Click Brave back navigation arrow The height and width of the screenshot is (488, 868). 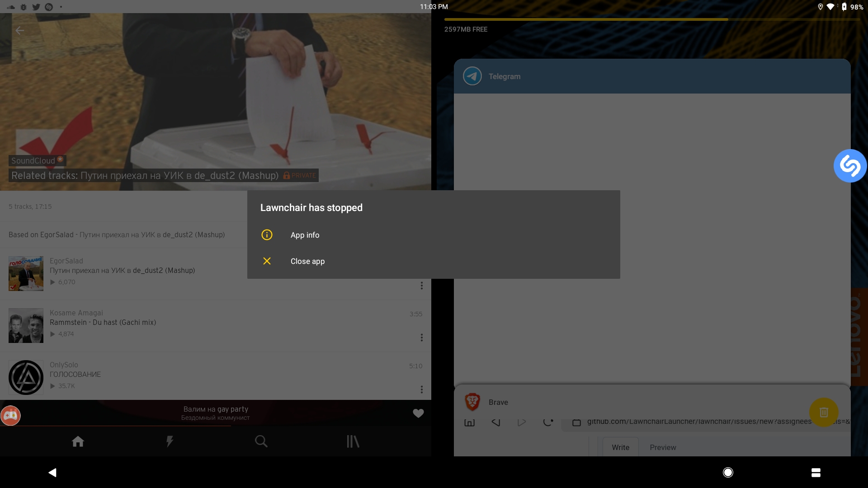pos(495,422)
